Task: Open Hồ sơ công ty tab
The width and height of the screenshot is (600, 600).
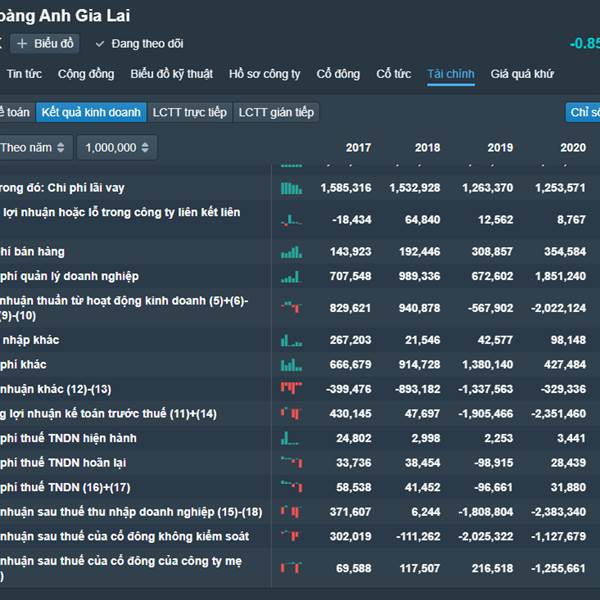Action: coord(265,74)
